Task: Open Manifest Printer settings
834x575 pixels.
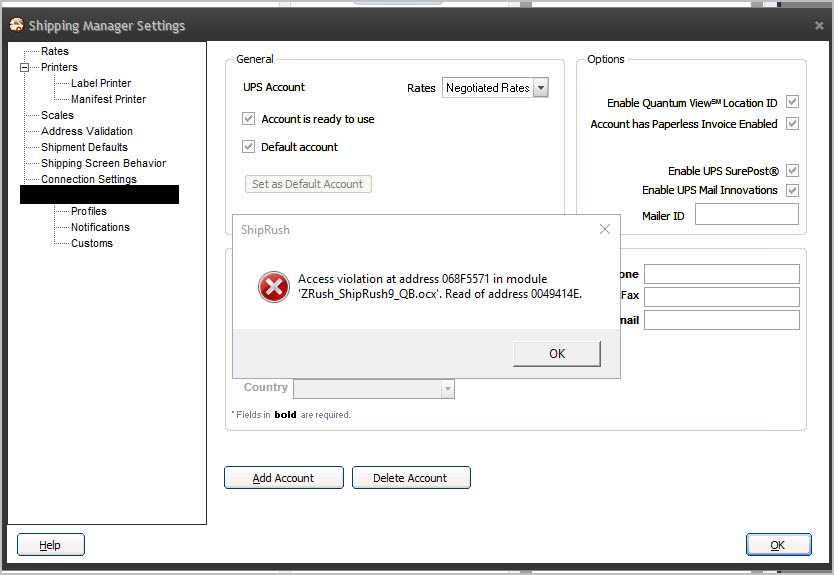Action: tap(109, 99)
